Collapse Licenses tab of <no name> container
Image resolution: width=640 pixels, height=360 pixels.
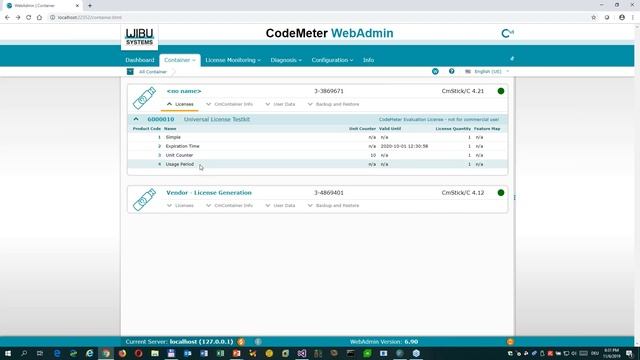point(180,104)
